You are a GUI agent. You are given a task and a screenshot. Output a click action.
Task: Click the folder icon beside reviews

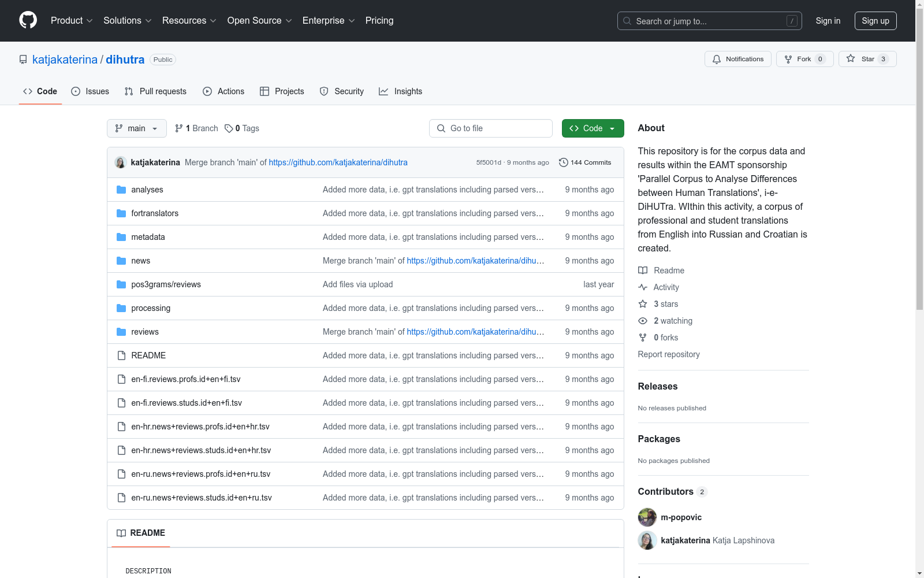point(121,332)
